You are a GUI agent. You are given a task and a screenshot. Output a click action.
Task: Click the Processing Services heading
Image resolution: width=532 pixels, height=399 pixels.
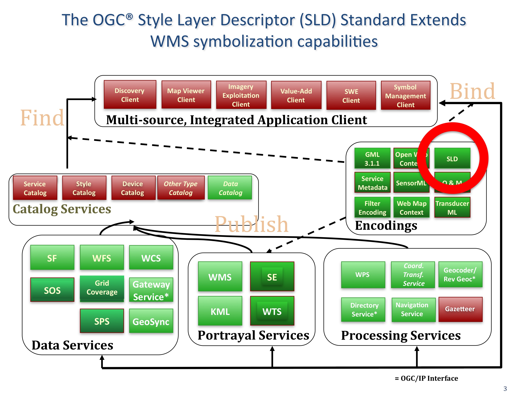click(x=401, y=335)
